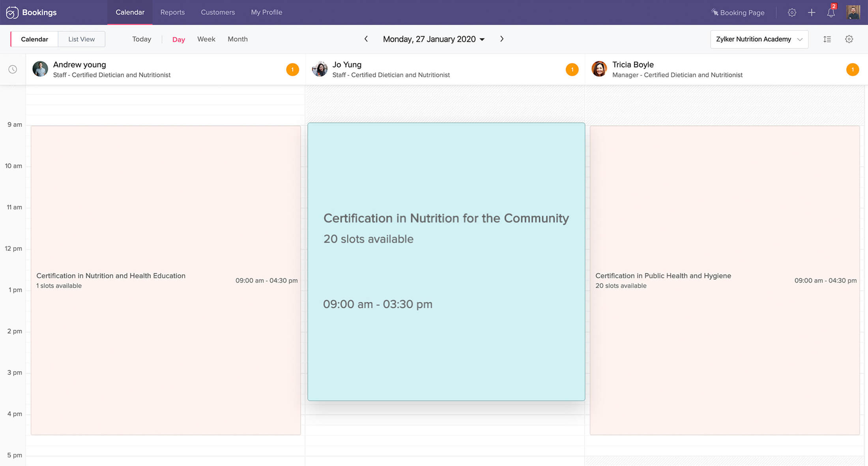Go to previous day arrow
Screen dimensions: 868x466
(366, 39)
